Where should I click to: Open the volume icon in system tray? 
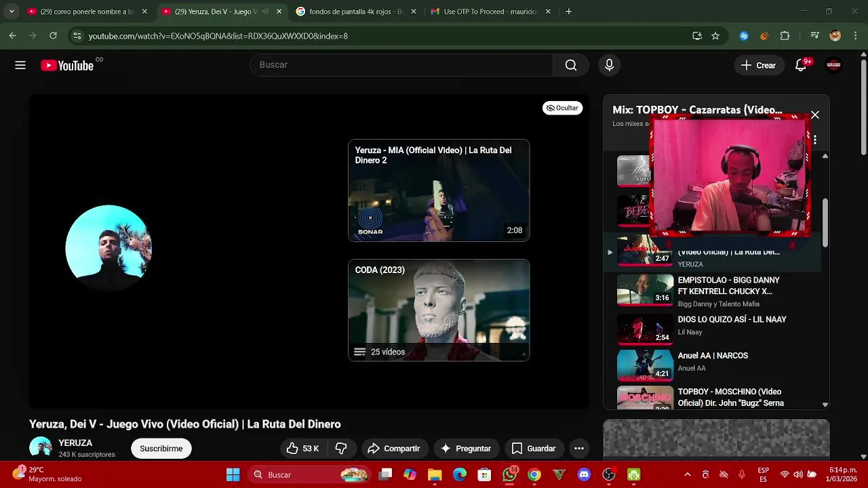[798, 474]
